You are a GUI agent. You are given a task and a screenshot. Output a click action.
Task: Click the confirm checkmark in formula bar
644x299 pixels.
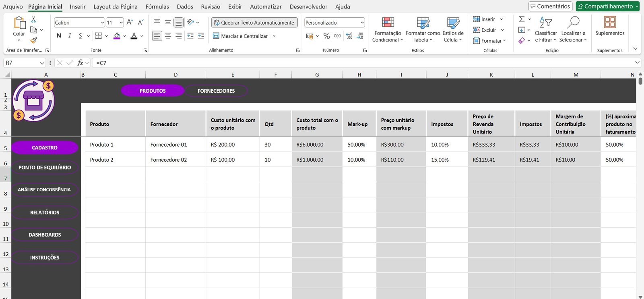tap(70, 63)
